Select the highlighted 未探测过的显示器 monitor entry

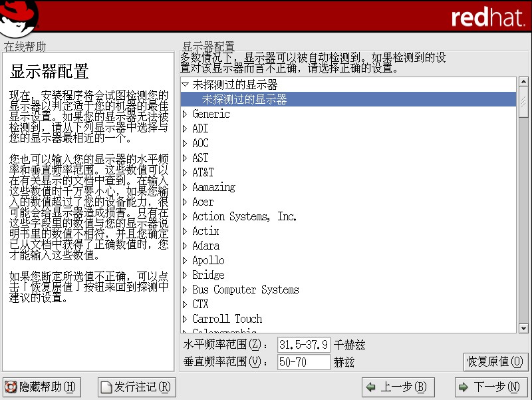pos(348,99)
